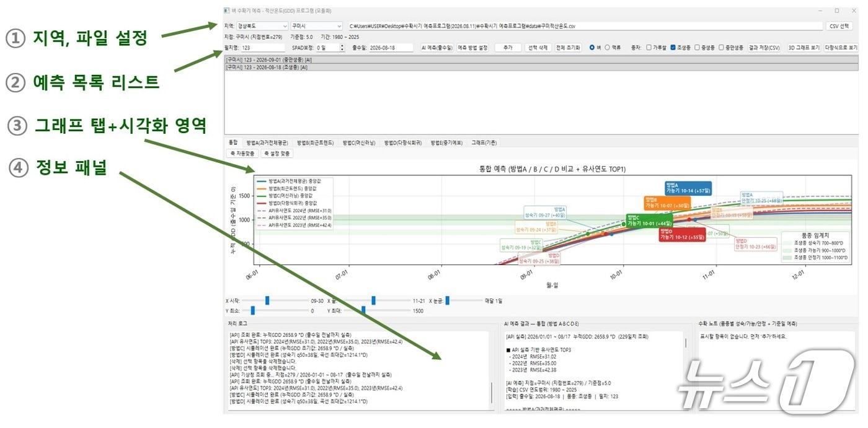
Task: Click the 출수일 date field
Action: pyautogui.click(x=391, y=48)
